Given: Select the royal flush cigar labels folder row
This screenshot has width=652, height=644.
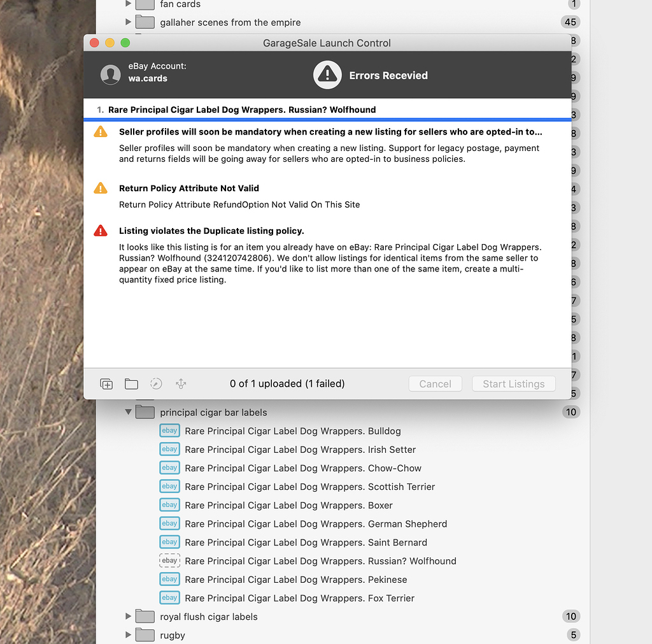Looking at the screenshot, I should [343, 616].
